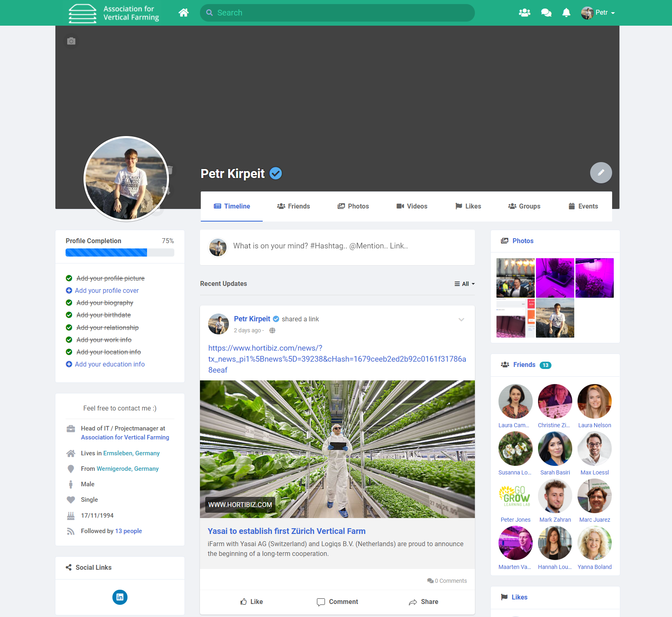Screen dimensions: 672x617
Task: Switch to the Photos tab
Action: (x=353, y=206)
